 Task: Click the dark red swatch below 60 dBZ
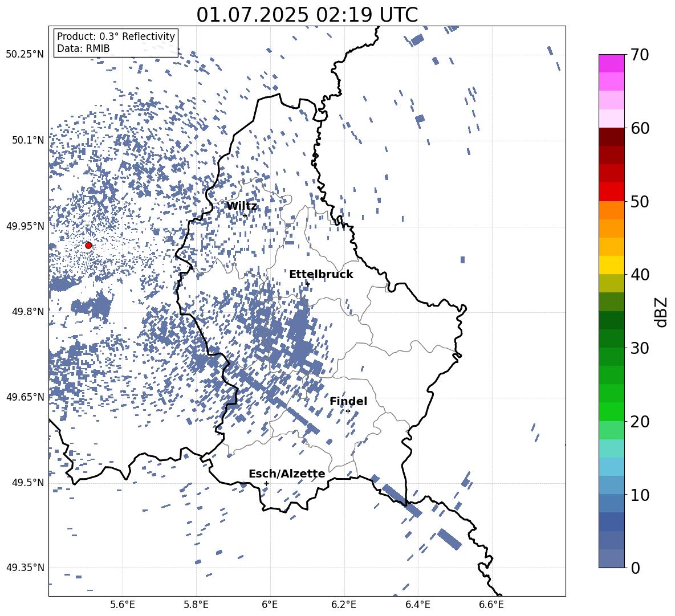(611, 137)
